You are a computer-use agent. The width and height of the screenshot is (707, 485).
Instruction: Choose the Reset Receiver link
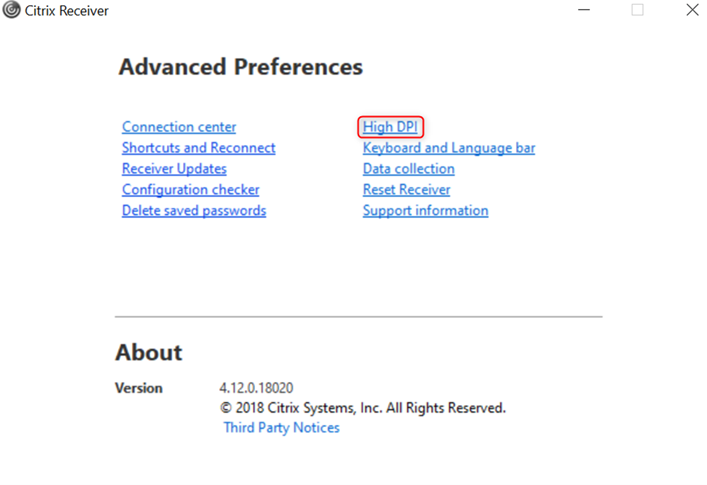407,190
